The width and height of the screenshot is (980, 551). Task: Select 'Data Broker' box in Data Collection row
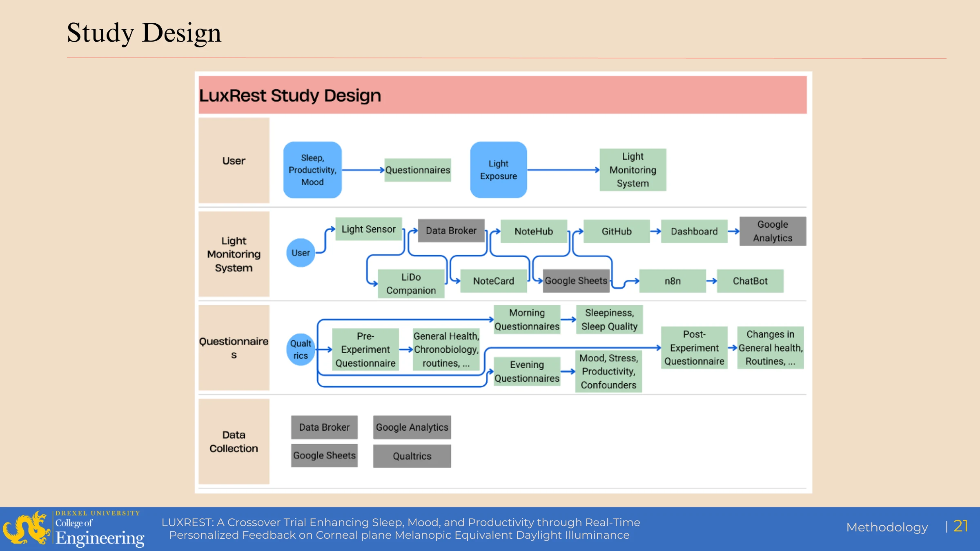coord(324,427)
